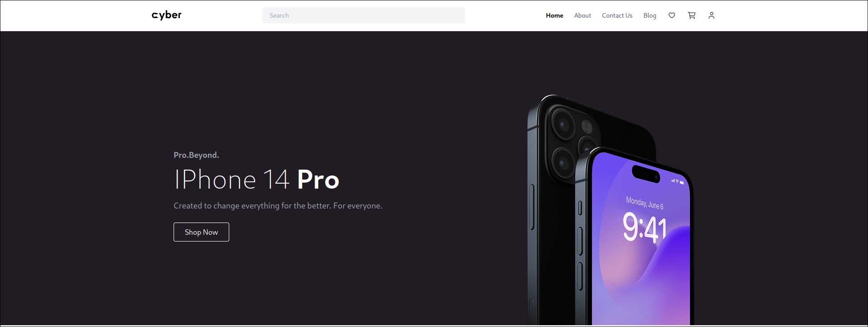Navigate to Contact Us
Image resolution: width=868 pixels, height=327 pixels.
(617, 15)
